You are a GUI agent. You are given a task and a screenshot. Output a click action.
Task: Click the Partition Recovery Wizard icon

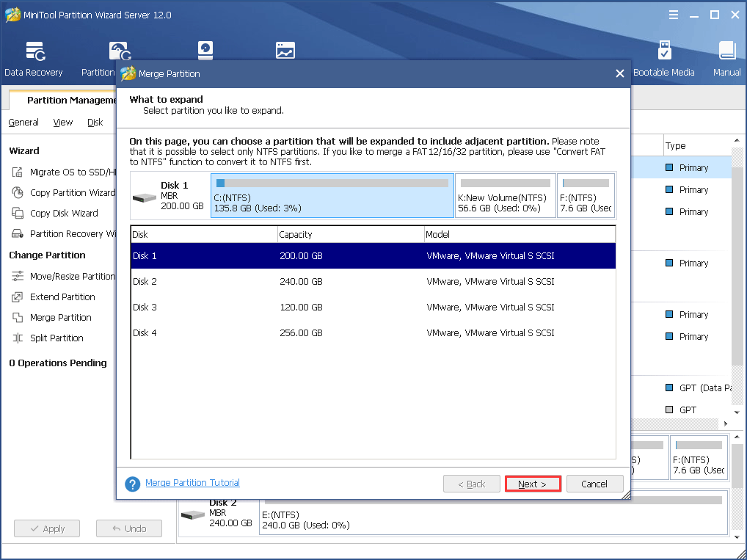[18, 233]
